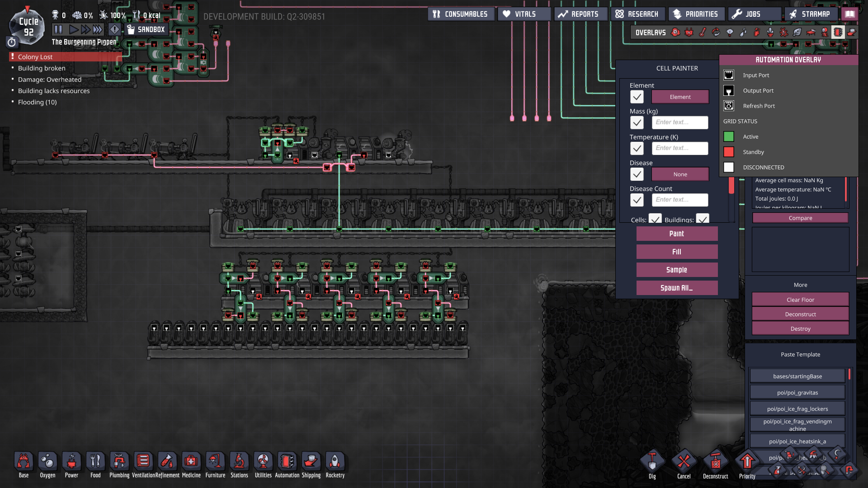
Task: Toggle the Temperature (K) checkbox
Action: (637, 148)
